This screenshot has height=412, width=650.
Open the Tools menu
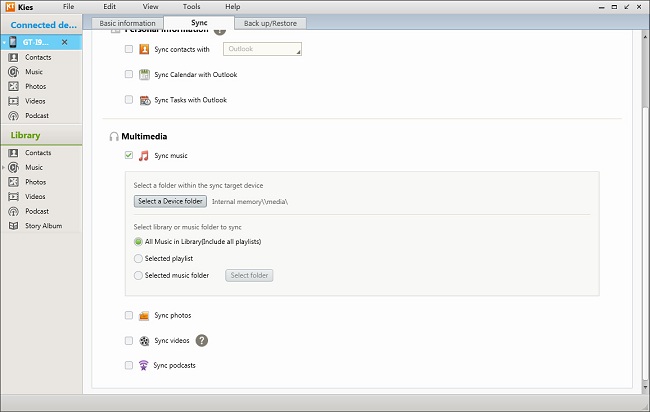click(192, 7)
